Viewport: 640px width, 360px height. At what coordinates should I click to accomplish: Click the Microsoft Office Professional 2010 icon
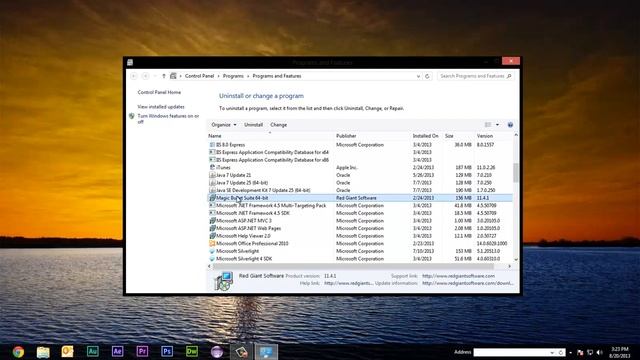click(212, 243)
